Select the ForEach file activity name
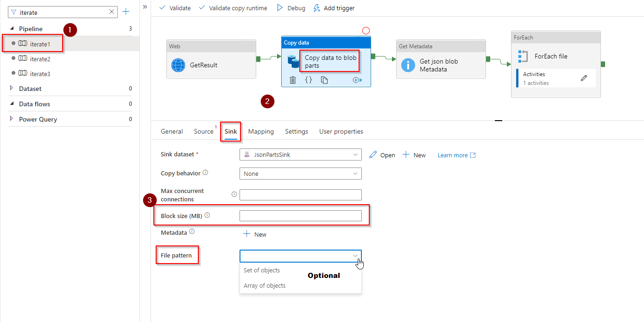The image size is (644, 322). pyautogui.click(x=551, y=56)
